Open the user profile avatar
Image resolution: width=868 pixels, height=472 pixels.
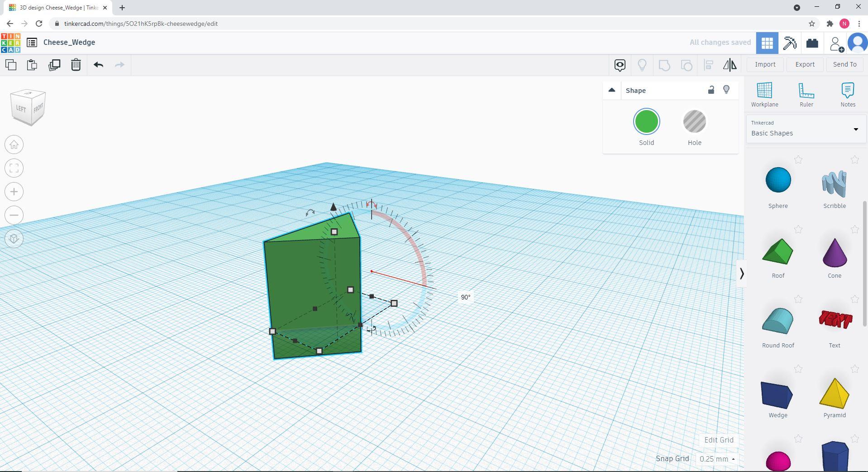point(858,43)
